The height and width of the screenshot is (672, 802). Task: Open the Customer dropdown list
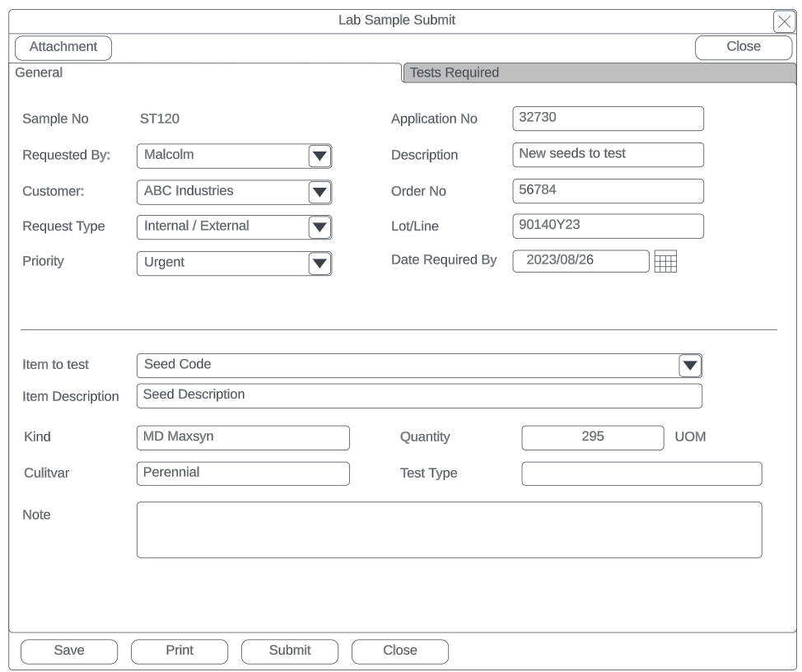point(319,192)
